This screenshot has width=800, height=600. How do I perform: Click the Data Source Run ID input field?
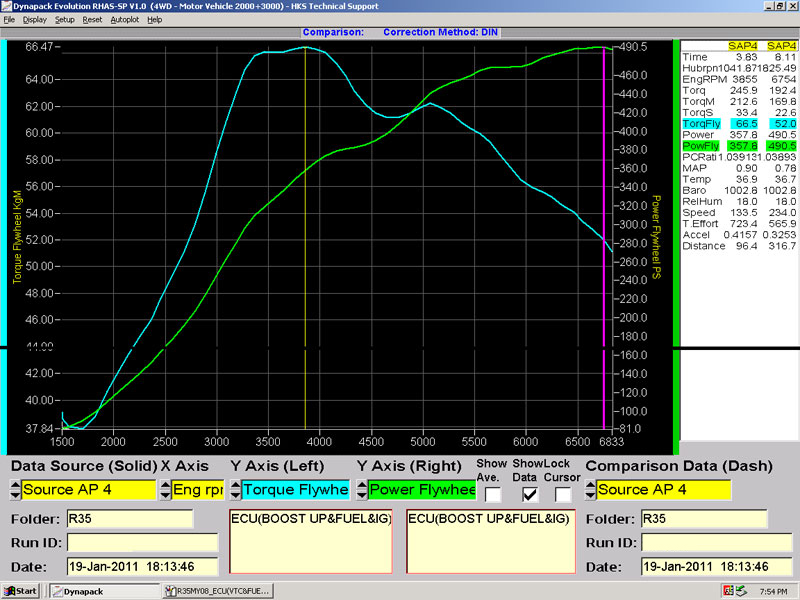point(143,543)
